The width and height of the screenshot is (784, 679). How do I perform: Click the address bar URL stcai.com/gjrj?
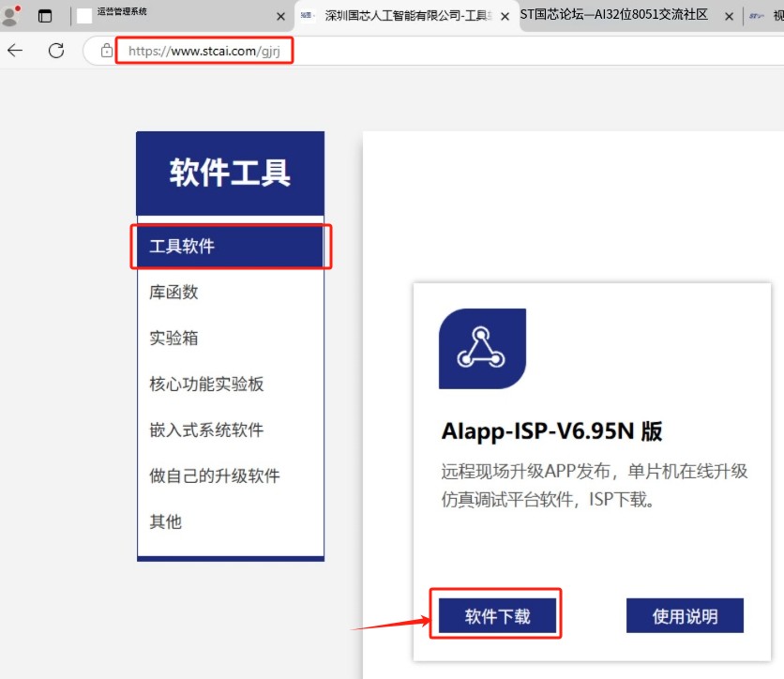click(x=204, y=51)
